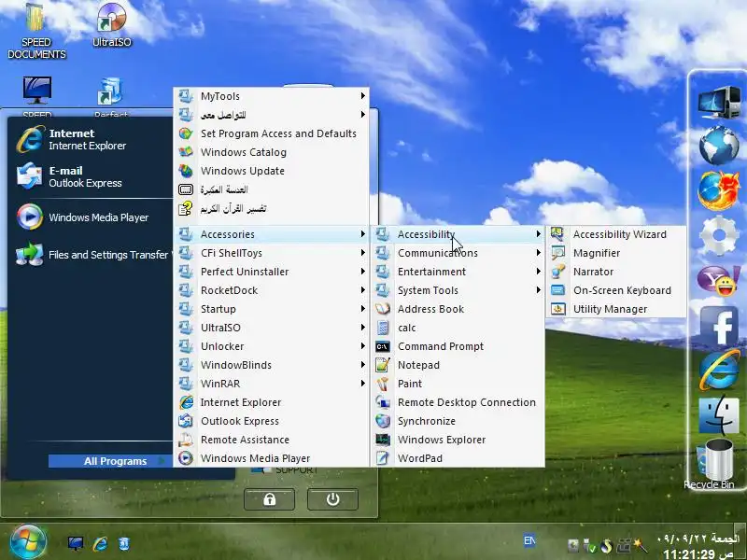Image resolution: width=747 pixels, height=560 pixels.
Task: Open the UltraISO desktop shortcut
Action: [x=111, y=25]
